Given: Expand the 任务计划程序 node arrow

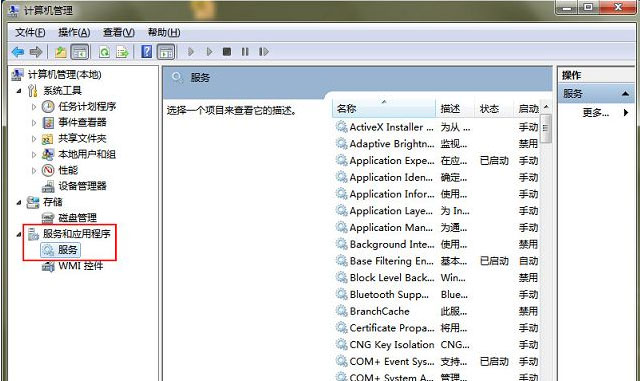Looking at the screenshot, I should [34, 107].
